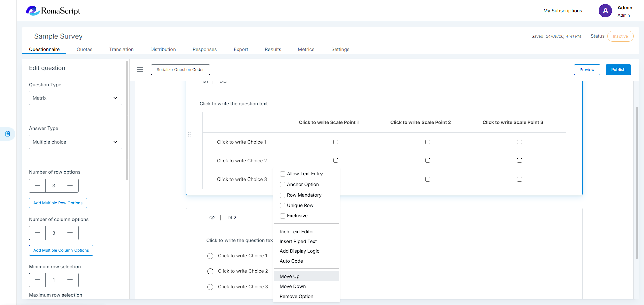Click the left panel scrollbar
The width and height of the screenshot is (644, 305).
pos(127,120)
